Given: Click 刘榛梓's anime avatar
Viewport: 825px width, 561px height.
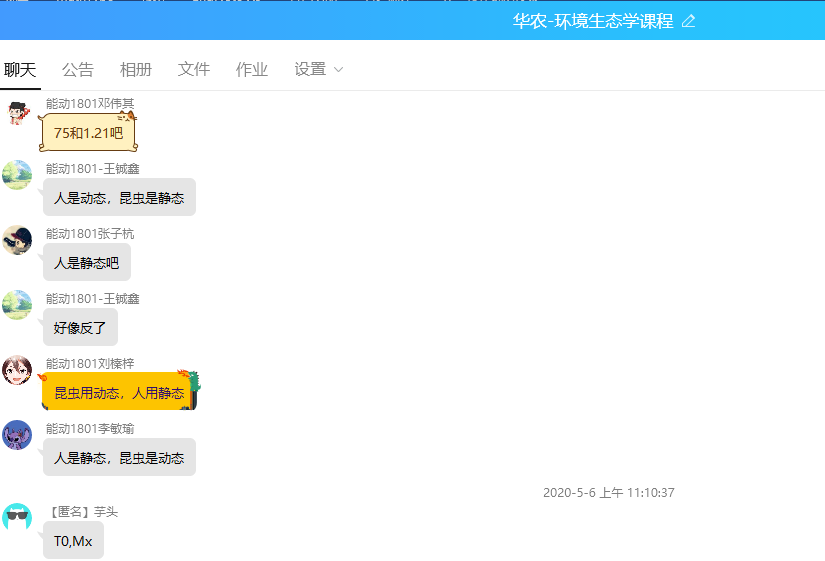Looking at the screenshot, I should click(x=17, y=370).
